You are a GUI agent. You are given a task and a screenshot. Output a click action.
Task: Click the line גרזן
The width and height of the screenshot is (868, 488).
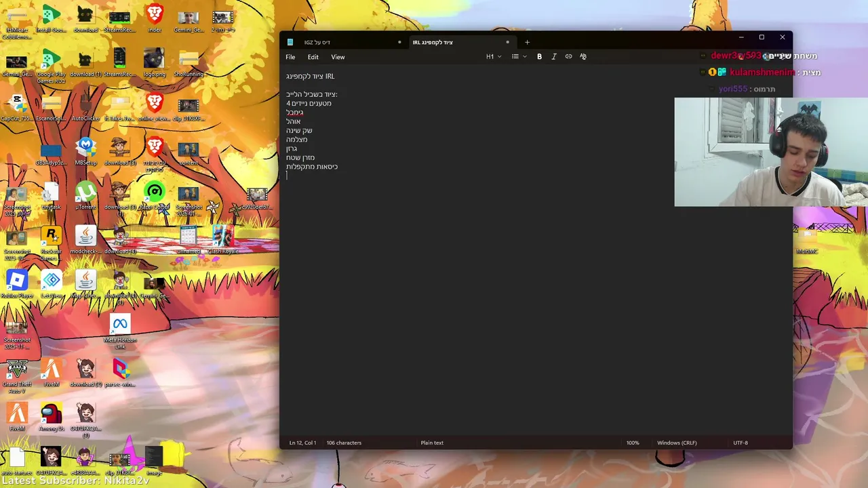pos(292,148)
